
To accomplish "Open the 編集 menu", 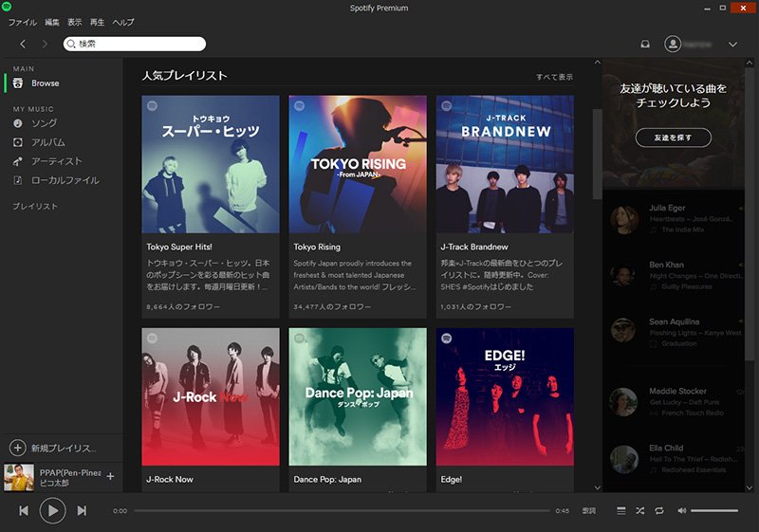I will tap(52, 22).
